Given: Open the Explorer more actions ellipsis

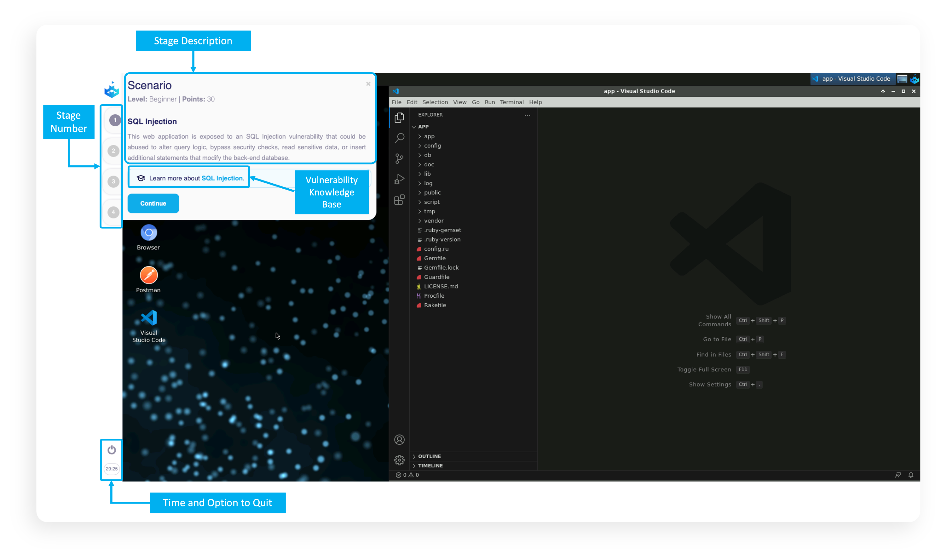Looking at the screenshot, I should 527,115.
